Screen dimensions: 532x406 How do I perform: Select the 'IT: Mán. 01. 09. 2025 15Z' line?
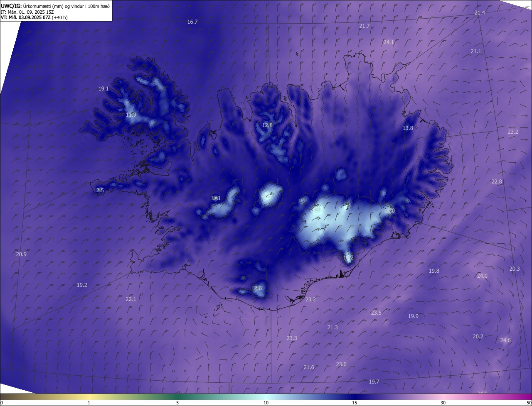point(27,12)
